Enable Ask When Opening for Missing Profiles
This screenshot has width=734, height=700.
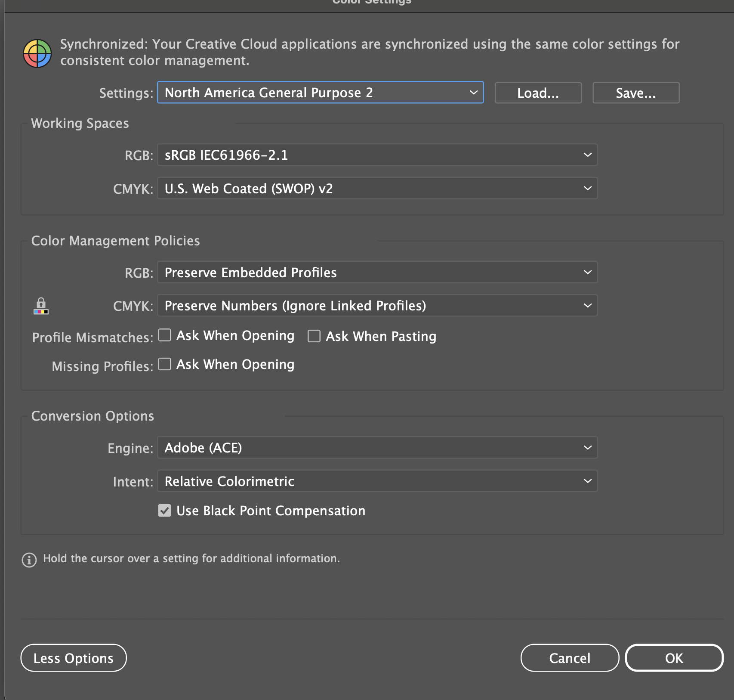point(164,364)
